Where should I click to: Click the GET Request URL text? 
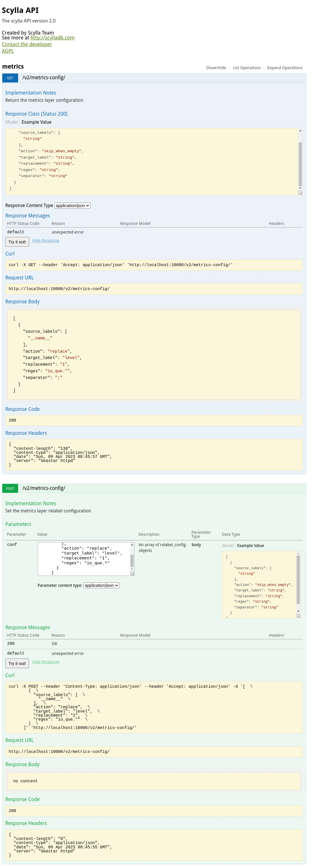59,289
